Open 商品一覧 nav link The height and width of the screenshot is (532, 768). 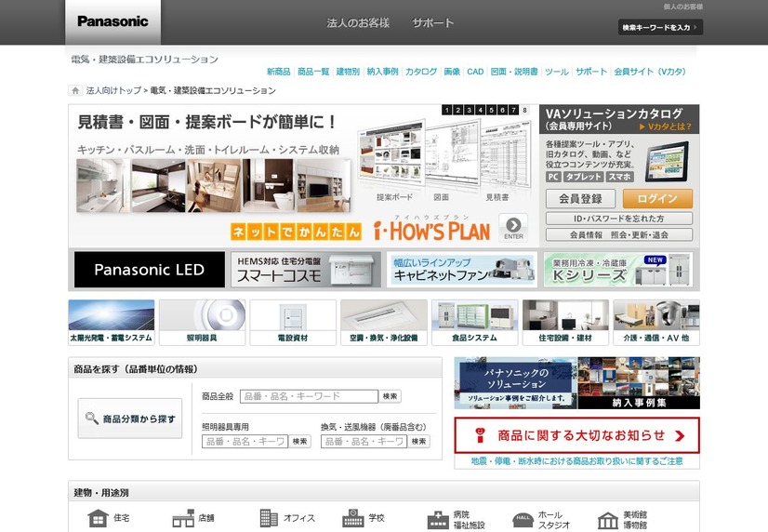313,72
